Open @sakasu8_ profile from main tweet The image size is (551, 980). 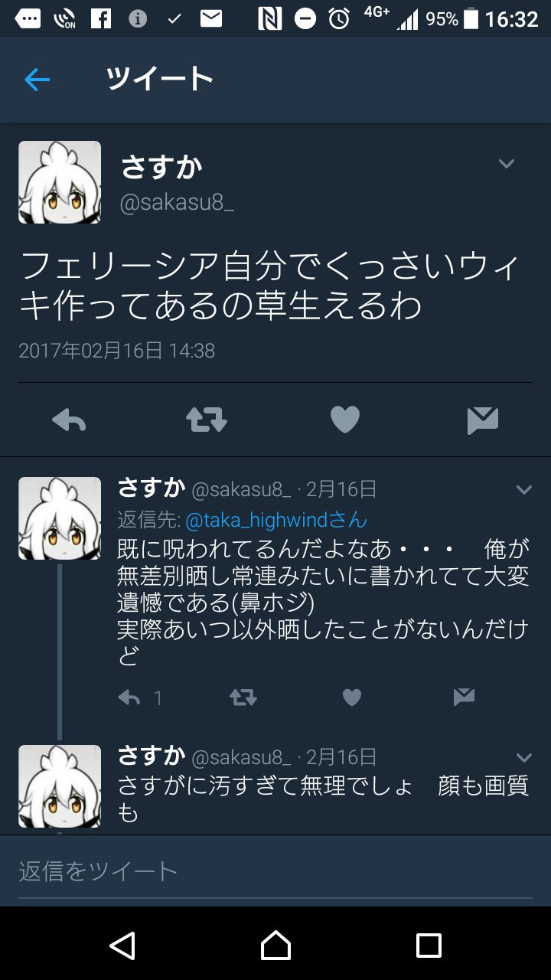(x=178, y=204)
